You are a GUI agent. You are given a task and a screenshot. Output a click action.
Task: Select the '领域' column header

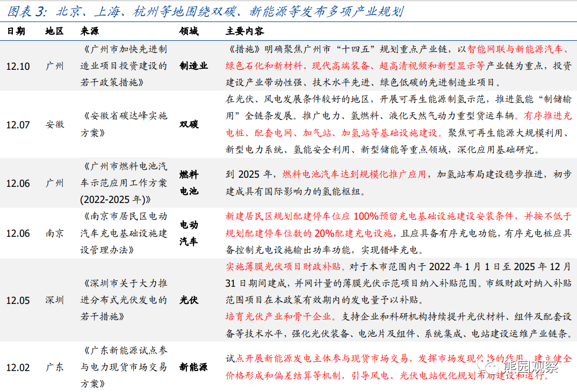tap(189, 31)
